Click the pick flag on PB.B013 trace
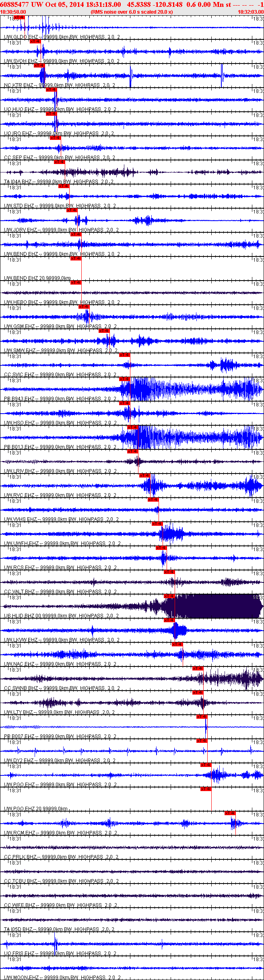The image size is (264, 980). (133, 427)
